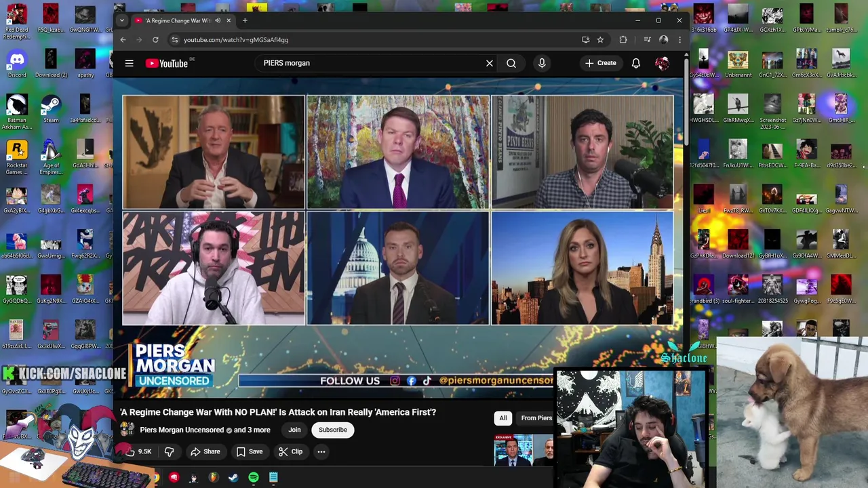Open the Screenshot 2023-06 desktop file
The image size is (868, 488).
pyautogui.click(x=772, y=112)
